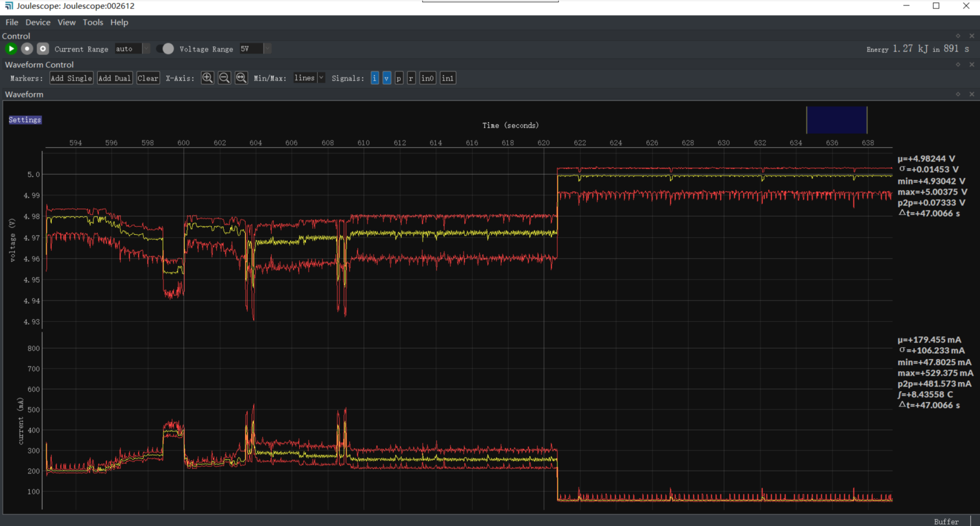Image resolution: width=980 pixels, height=526 pixels.
Task: Click the blue buffer overview region
Action: (837, 120)
